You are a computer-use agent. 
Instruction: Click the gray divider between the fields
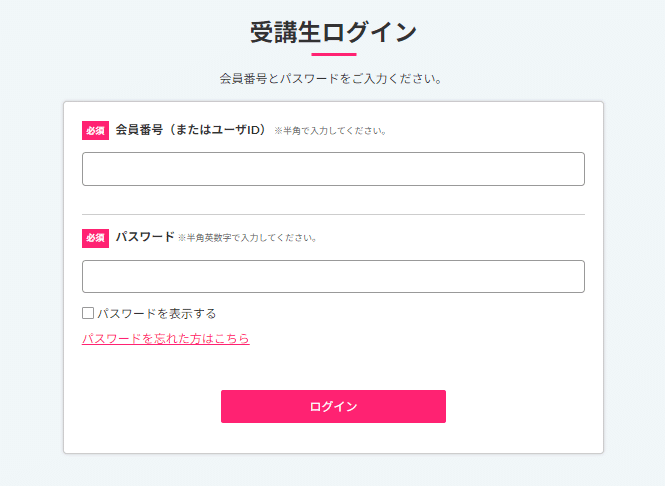coord(333,215)
